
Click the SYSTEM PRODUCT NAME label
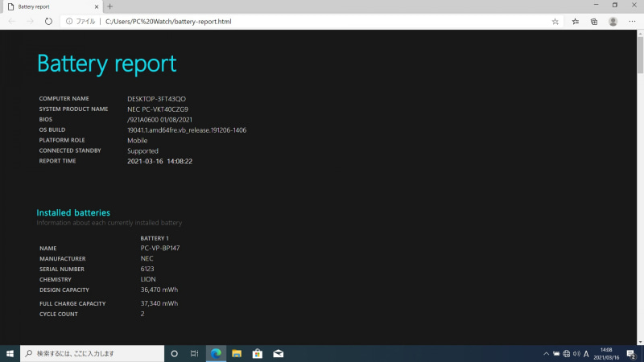[73, 109]
